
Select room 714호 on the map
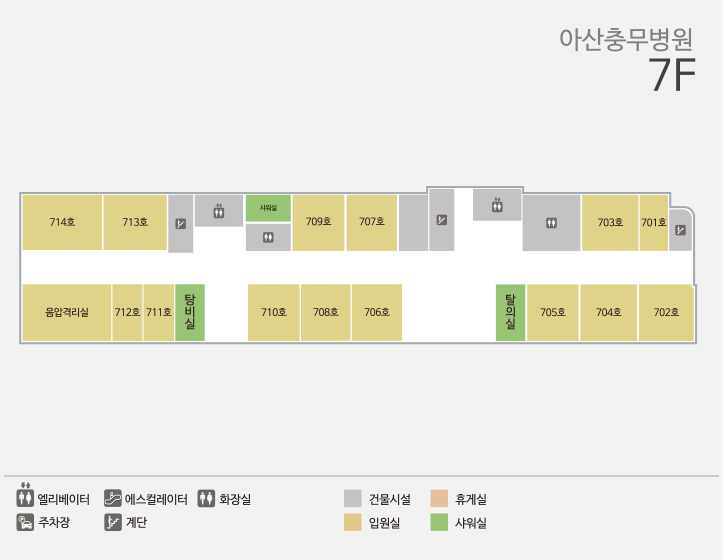click(62, 222)
